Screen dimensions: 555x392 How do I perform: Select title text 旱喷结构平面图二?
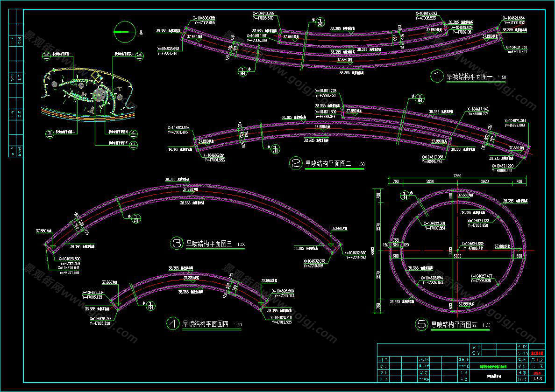[x=328, y=163]
